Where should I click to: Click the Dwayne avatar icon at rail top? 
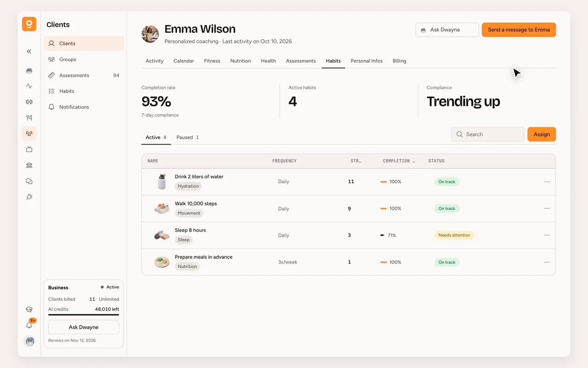point(29,71)
